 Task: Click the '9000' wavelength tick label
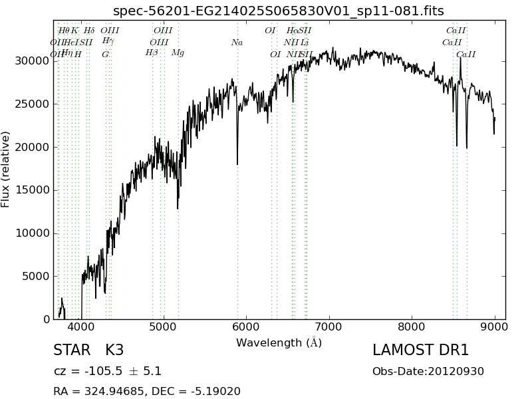(x=494, y=327)
